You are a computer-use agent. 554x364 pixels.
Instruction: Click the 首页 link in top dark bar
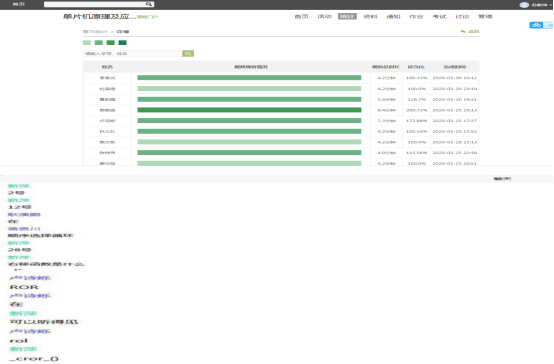[x=18, y=4]
